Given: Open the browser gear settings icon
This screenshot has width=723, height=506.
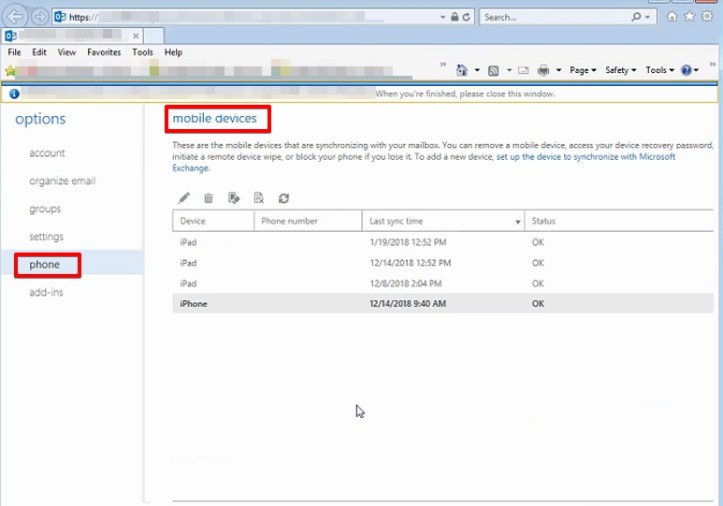Looking at the screenshot, I should coord(706,17).
